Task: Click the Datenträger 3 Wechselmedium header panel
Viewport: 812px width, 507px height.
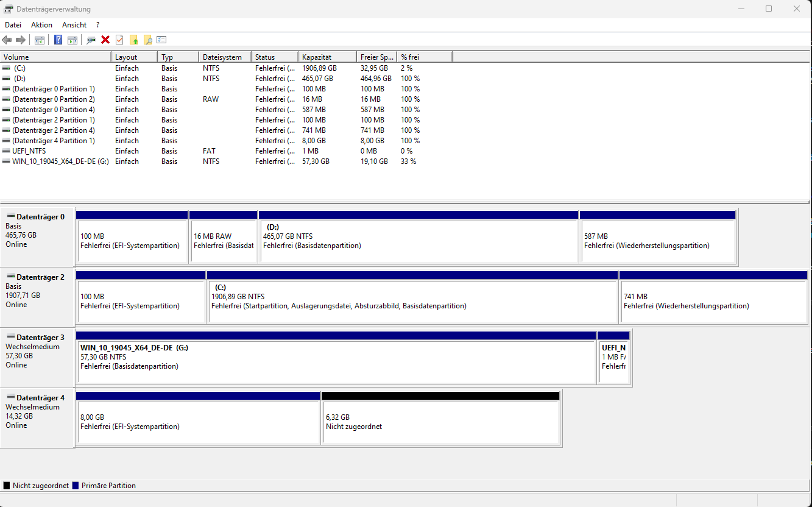Action: point(37,358)
